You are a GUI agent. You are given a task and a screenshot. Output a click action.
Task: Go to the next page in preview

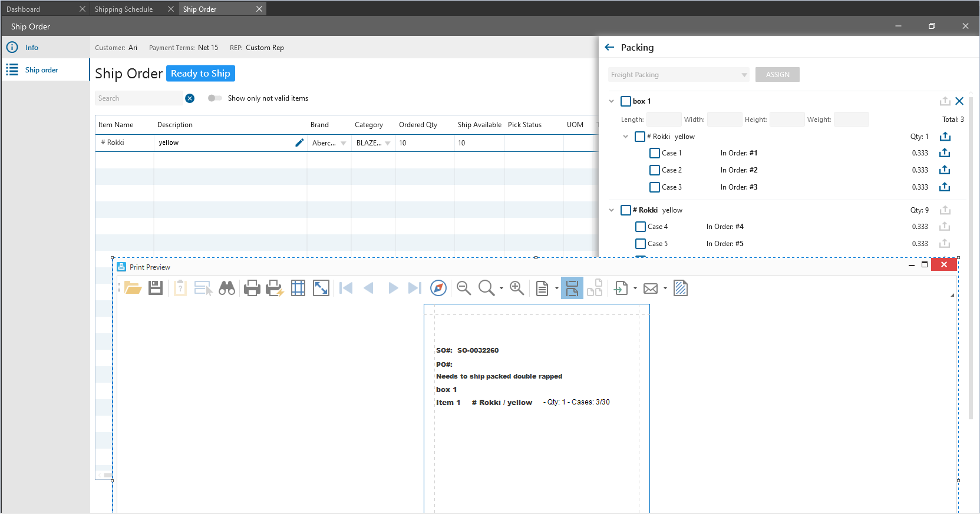click(x=393, y=288)
